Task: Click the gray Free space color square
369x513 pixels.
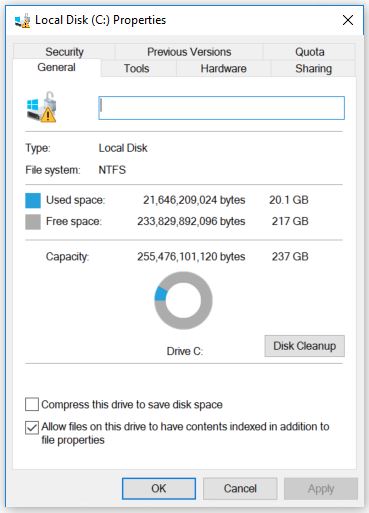Action: (x=33, y=222)
